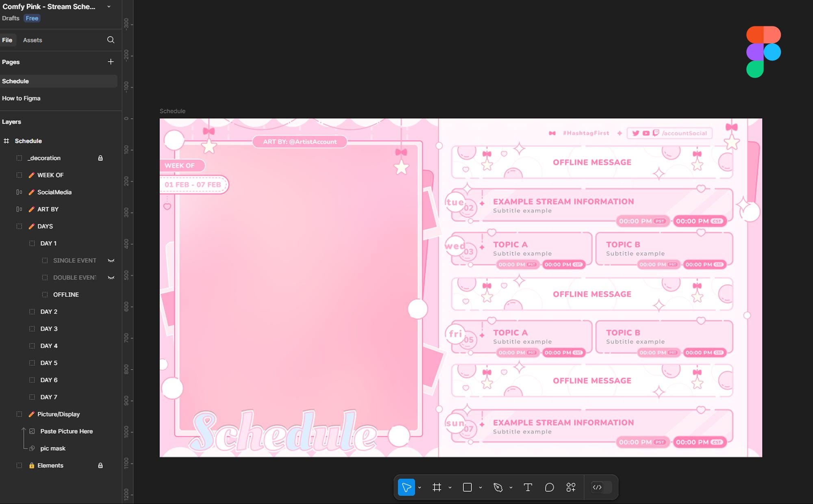Screen dimensions: 813x504
Task: Open the file name dropdown menu
Action: coord(108,6)
